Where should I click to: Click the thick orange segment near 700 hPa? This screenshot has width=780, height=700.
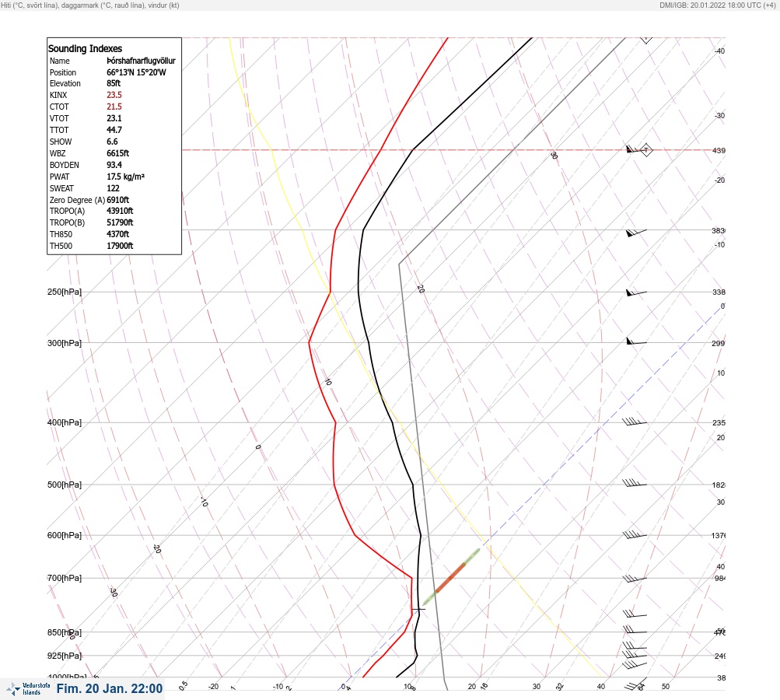pyautogui.click(x=451, y=578)
